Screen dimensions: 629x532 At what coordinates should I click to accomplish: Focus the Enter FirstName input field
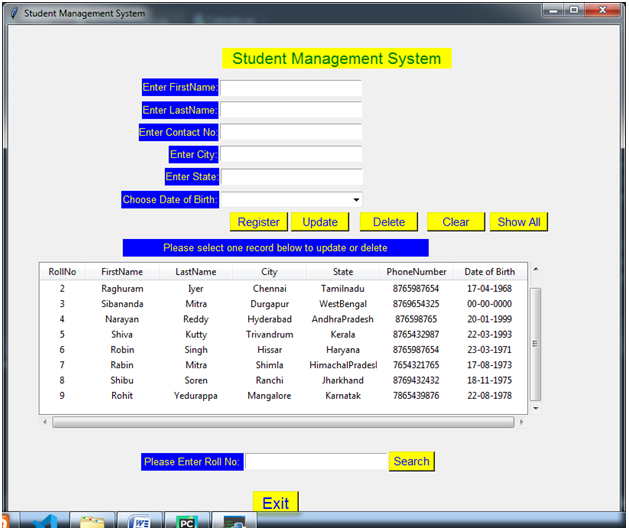click(x=291, y=88)
